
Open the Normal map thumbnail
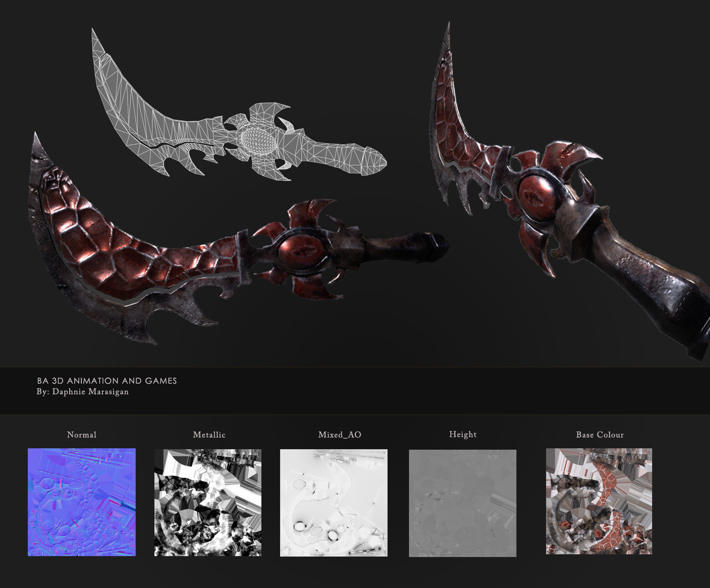coord(82,503)
